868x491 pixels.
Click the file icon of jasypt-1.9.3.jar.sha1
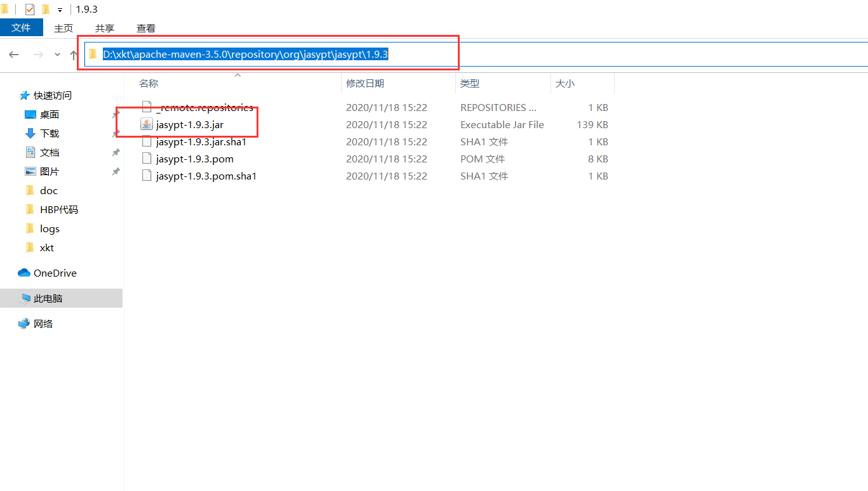(147, 141)
